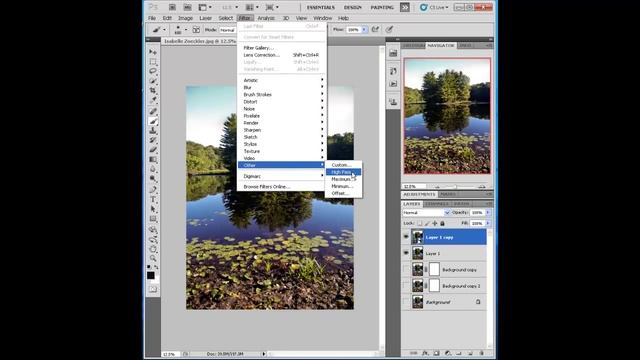Select the Quick Selection tool
Viewport: 640px width, 360px height.
click(x=153, y=81)
